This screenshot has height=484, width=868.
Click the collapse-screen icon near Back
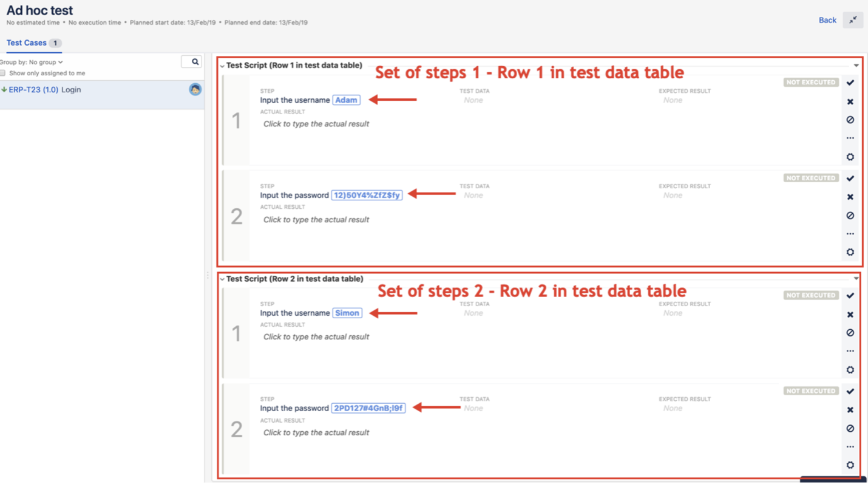coord(853,19)
